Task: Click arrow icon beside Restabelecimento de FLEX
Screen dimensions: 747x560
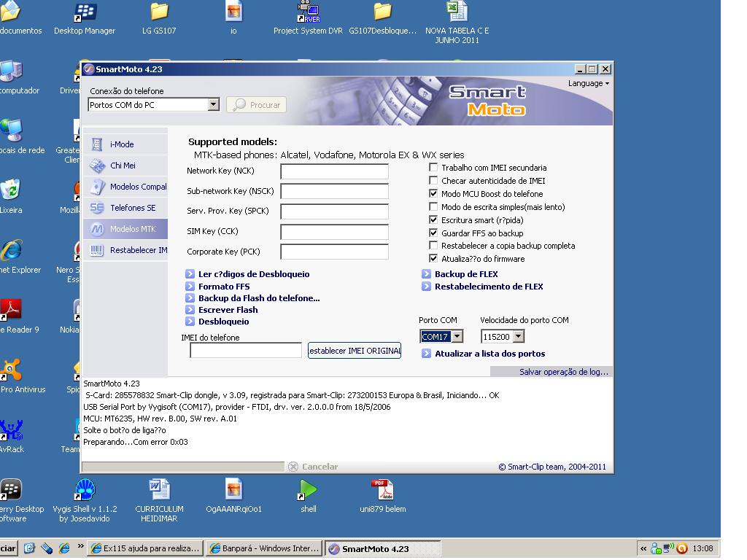Action: point(426,286)
